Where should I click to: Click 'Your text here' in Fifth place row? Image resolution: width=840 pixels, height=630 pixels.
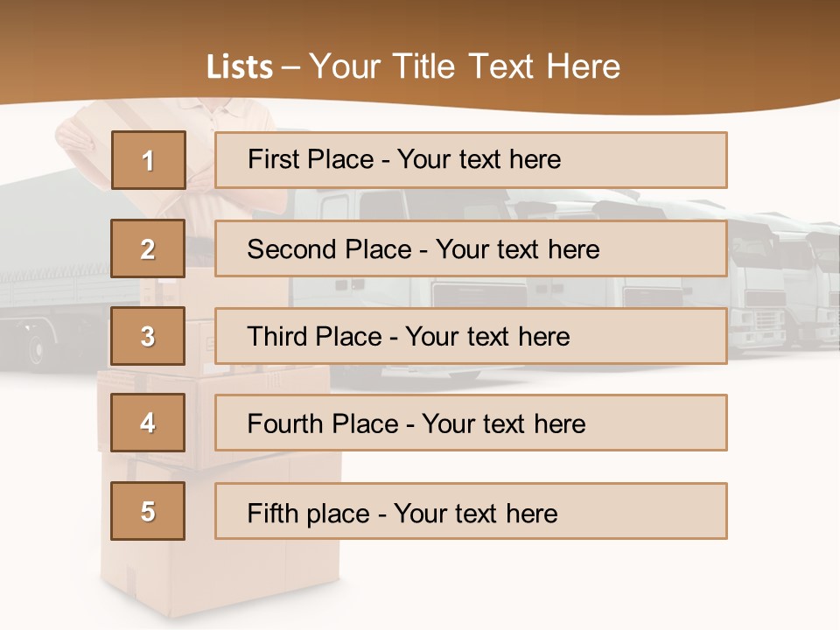(x=476, y=513)
